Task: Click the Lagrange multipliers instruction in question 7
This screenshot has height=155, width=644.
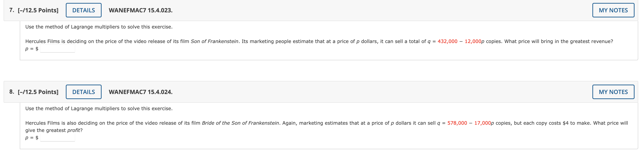Action: 99,27
